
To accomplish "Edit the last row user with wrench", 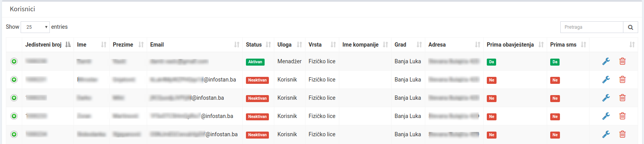I will [x=606, y=134].
